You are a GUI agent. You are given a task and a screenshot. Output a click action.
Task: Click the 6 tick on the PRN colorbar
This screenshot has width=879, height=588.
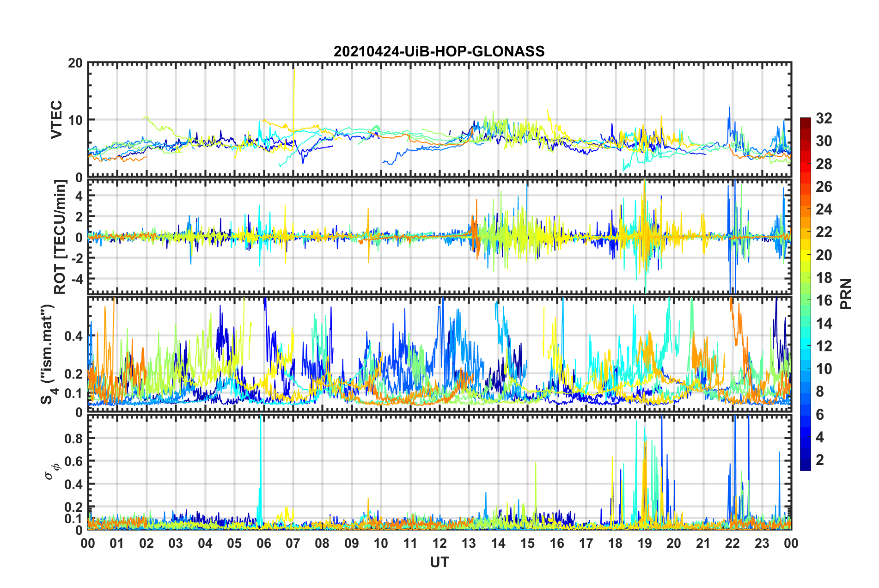pos(820,415)
